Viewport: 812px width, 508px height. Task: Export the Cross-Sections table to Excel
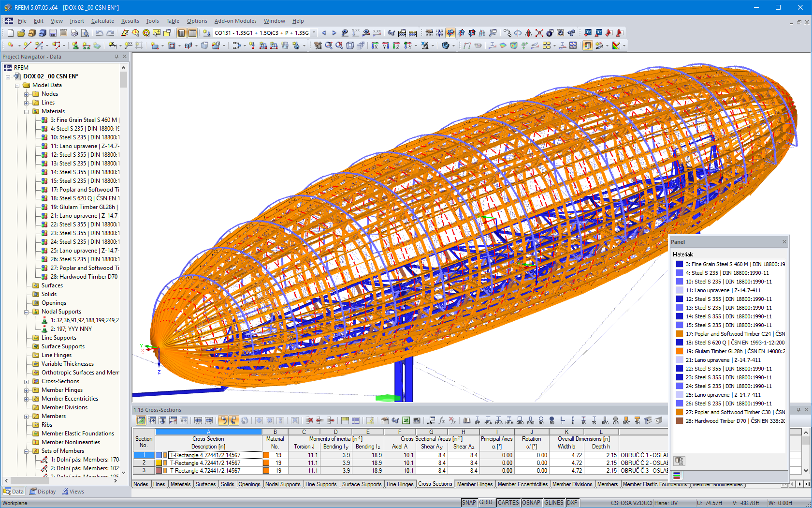406,421
